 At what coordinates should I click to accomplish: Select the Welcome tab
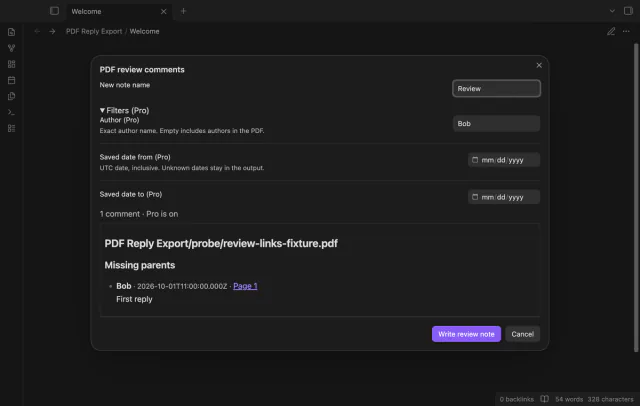118,11
